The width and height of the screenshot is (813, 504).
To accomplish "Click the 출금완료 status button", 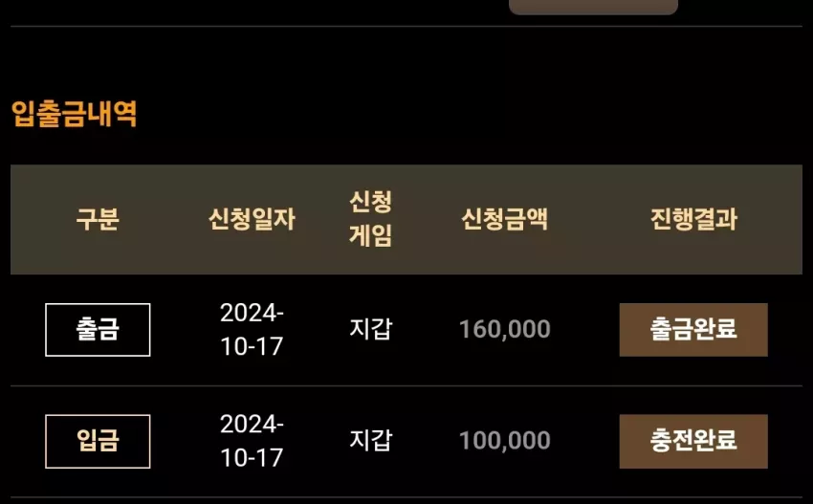I will (x=693, y=330).
